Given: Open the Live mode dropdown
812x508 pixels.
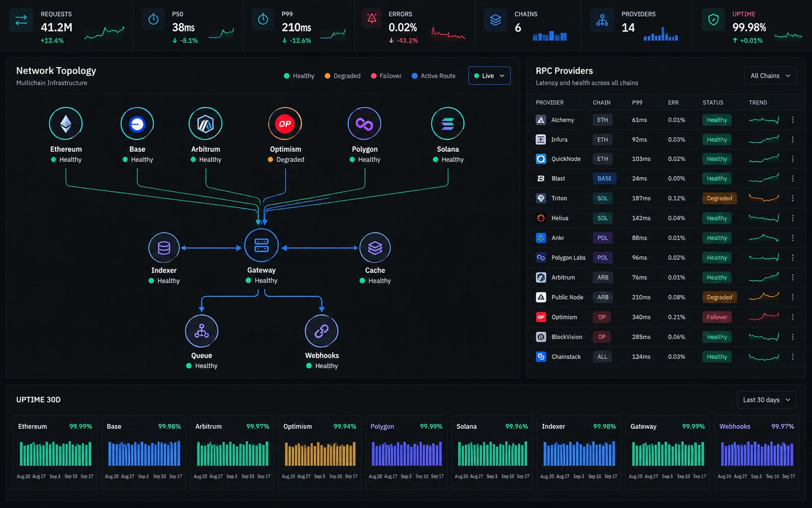Looking at the screenshot, I should click(x=489, y=75).
